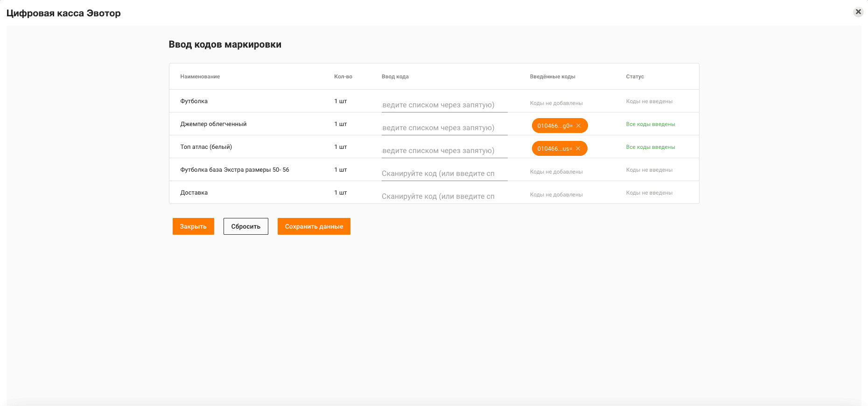This screenshot has width=868, height=406.
Task: Click status 'Все коды введены' for Топ атлас
Action: pos(651,147)
